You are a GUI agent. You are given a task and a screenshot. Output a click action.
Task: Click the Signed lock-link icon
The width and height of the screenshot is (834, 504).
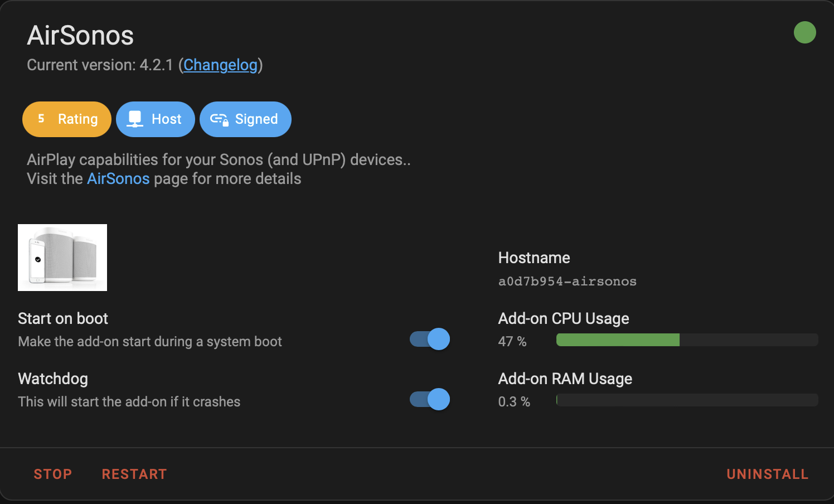[219, 119]
